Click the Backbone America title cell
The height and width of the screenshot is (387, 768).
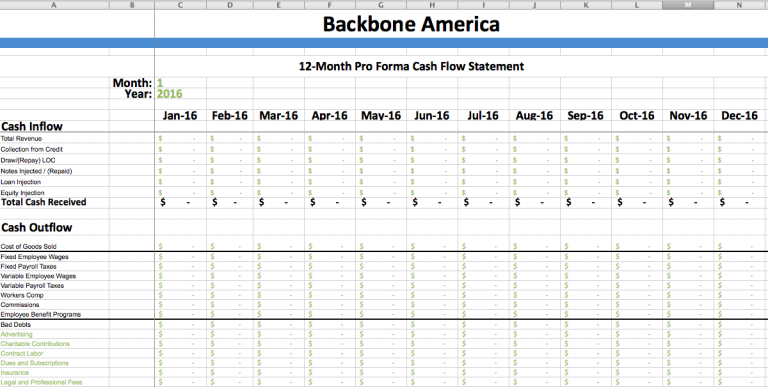[411, 24]
